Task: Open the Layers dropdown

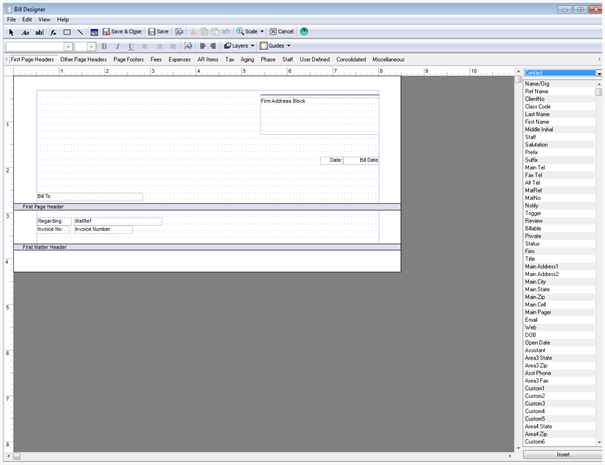Action: tap(239, 46)
